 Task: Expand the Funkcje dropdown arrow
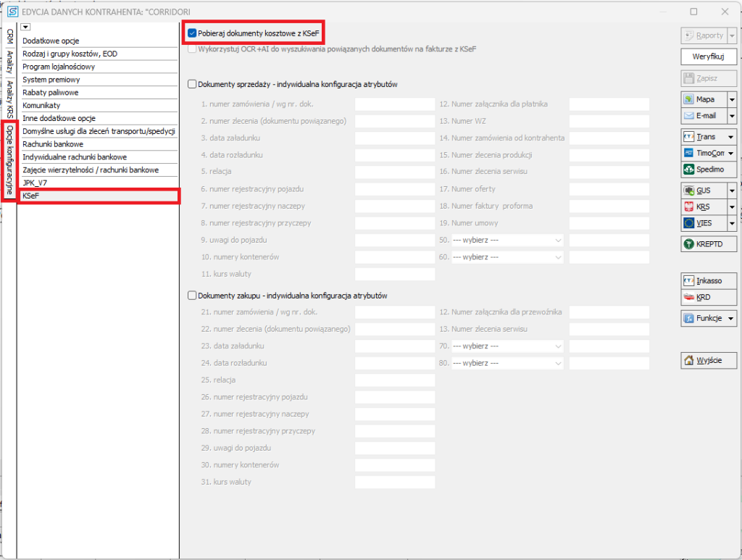coord(731,318)
